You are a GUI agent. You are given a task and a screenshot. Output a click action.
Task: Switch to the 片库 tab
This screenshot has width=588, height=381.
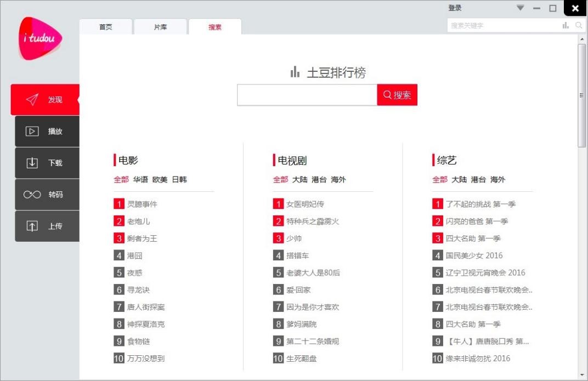click(x=161, y=27)
